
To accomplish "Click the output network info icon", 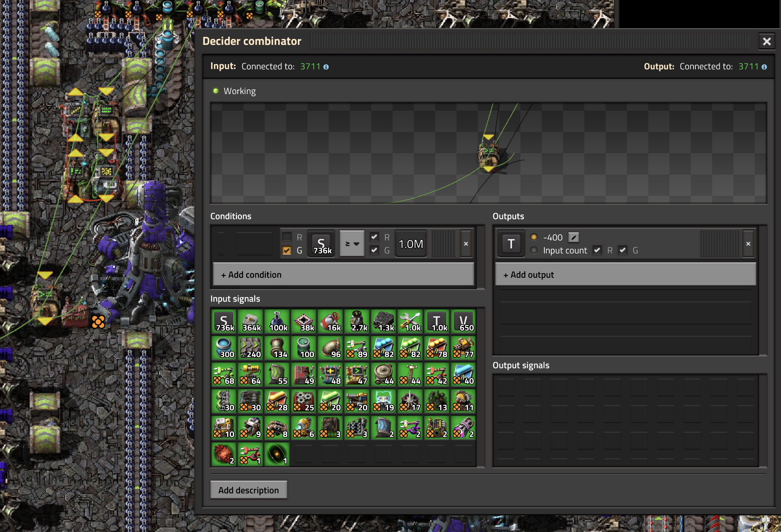I will [x=764, y=67].
